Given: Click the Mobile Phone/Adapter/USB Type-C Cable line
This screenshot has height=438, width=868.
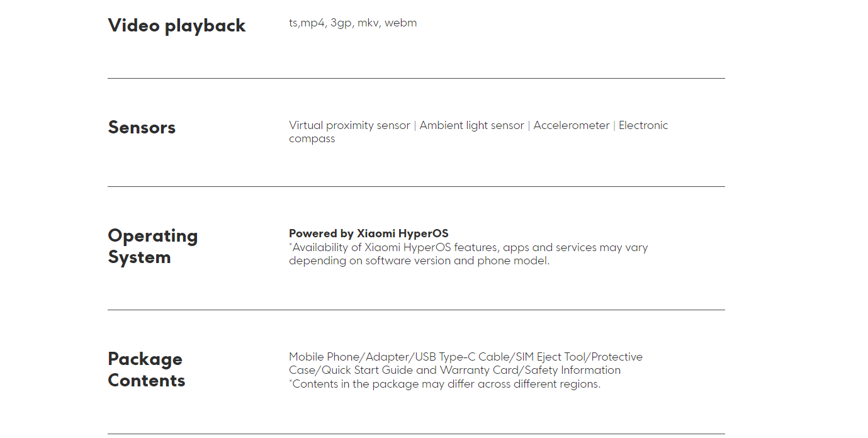Looking at the screenshot, I should click(466, 357).
